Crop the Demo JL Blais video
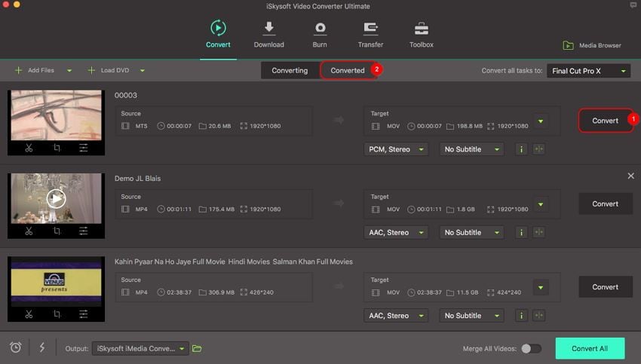Viewport: 641px width, 364px height. pos(57,231)
